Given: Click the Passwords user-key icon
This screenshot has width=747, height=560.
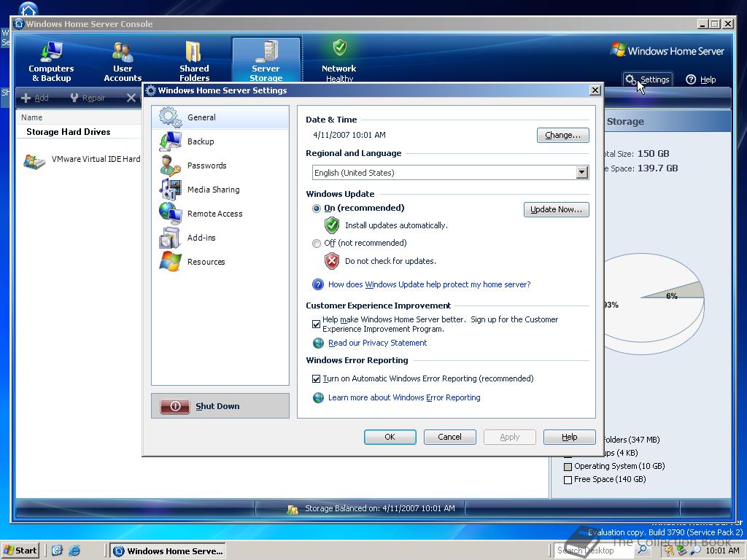Looking at the screenshot, I should [170, 166].
